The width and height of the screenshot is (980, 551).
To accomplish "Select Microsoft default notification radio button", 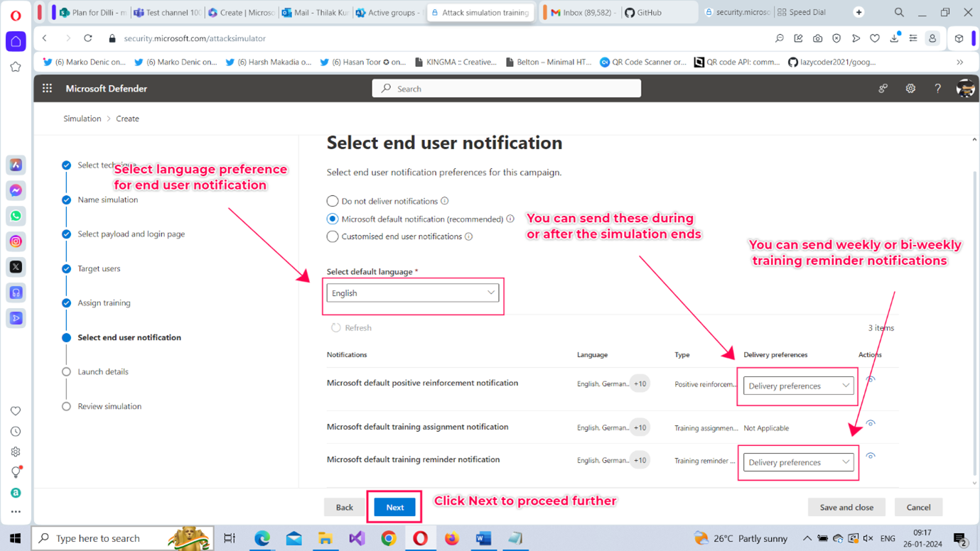I will 333,219.
